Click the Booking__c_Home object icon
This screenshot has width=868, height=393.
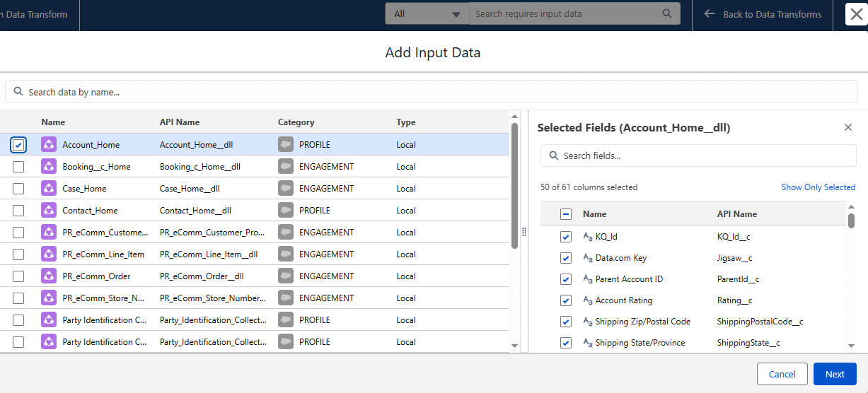click(x=48, y=167)
